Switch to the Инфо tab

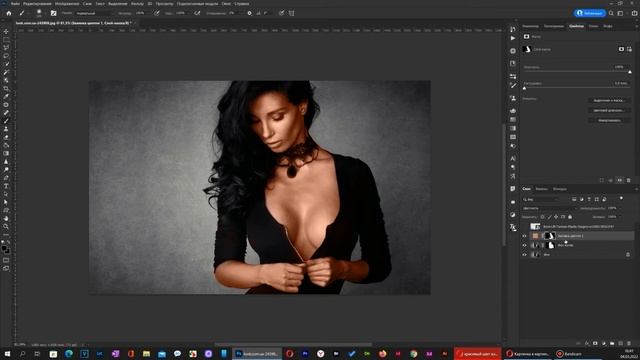point(608,26)
